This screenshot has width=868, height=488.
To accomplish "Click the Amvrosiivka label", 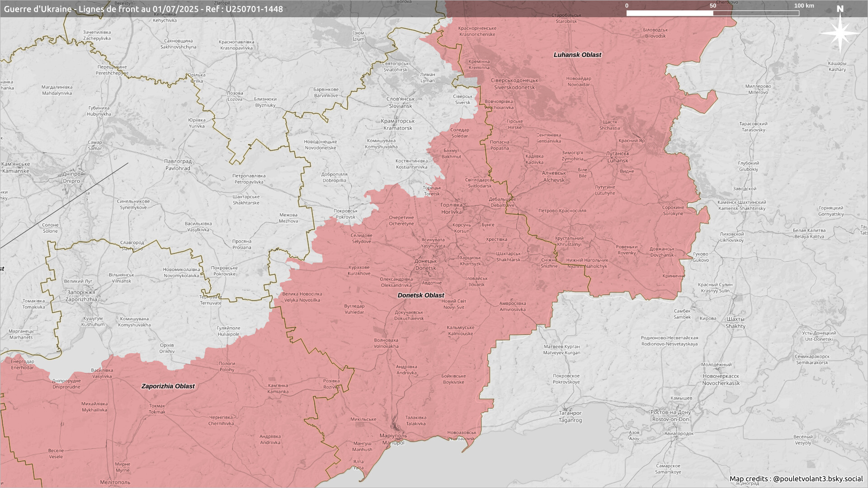I will (513, 306).
